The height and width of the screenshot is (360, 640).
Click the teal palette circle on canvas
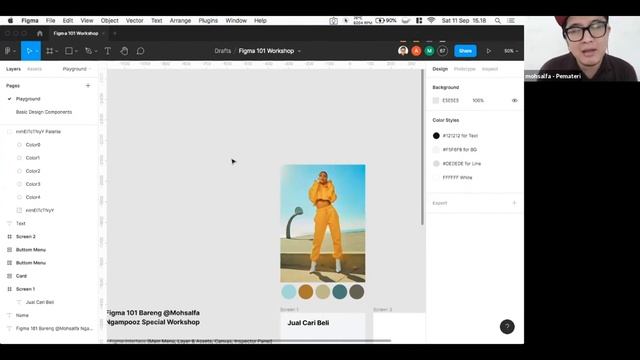(x=340, y=292)
